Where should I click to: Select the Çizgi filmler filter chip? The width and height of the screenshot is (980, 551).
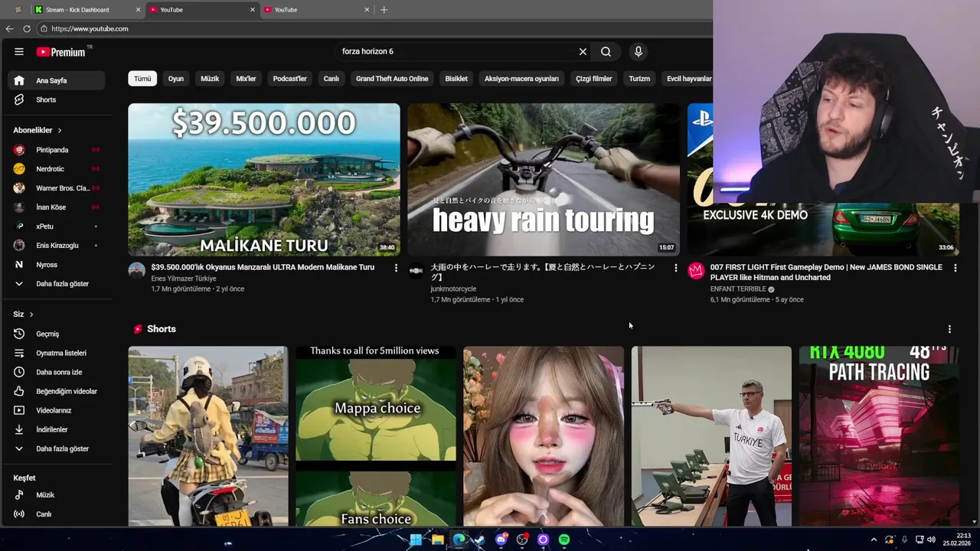pyautogui.click(x=594, y=79)
